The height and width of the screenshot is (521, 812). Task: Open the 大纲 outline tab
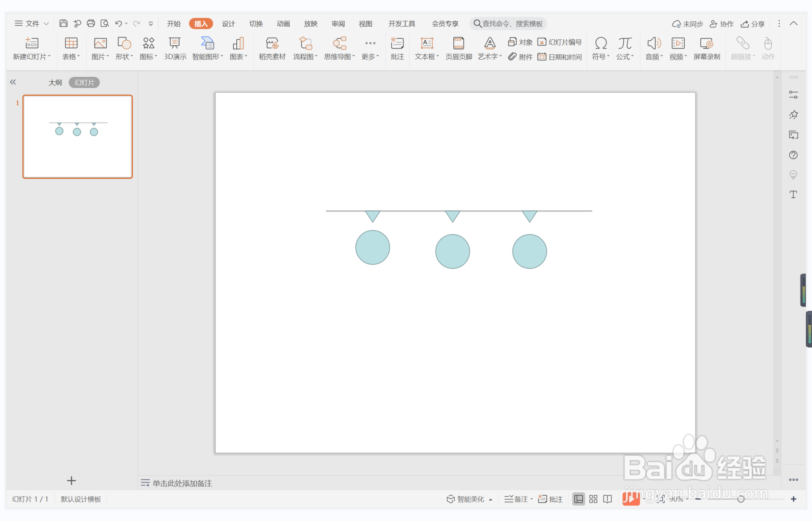(x=55, y=83)
